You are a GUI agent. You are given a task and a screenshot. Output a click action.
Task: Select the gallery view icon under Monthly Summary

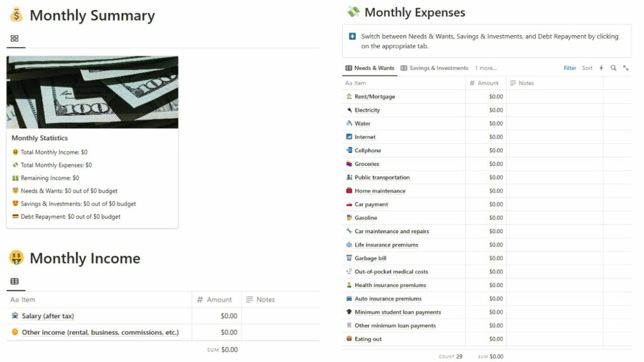pyautogui.click(x=14, y=38)
